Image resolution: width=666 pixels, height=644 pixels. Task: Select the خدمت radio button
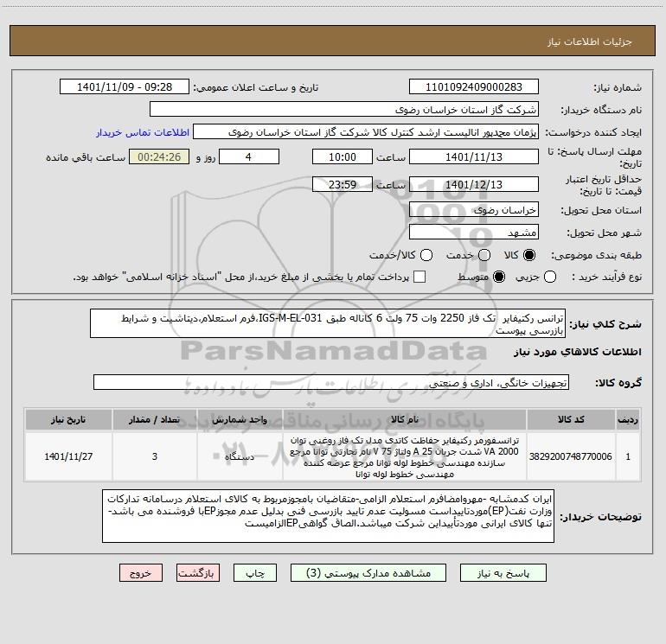(x=484, y=255)
